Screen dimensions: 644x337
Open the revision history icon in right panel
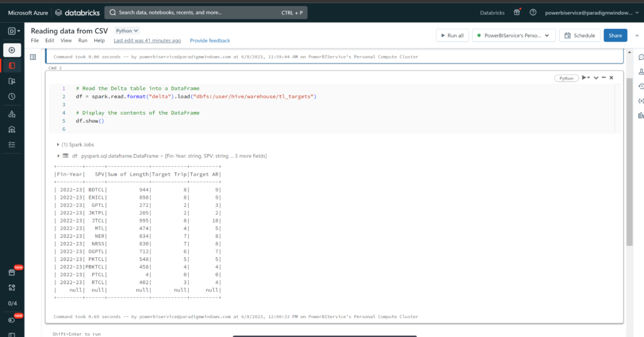(641, 86)
